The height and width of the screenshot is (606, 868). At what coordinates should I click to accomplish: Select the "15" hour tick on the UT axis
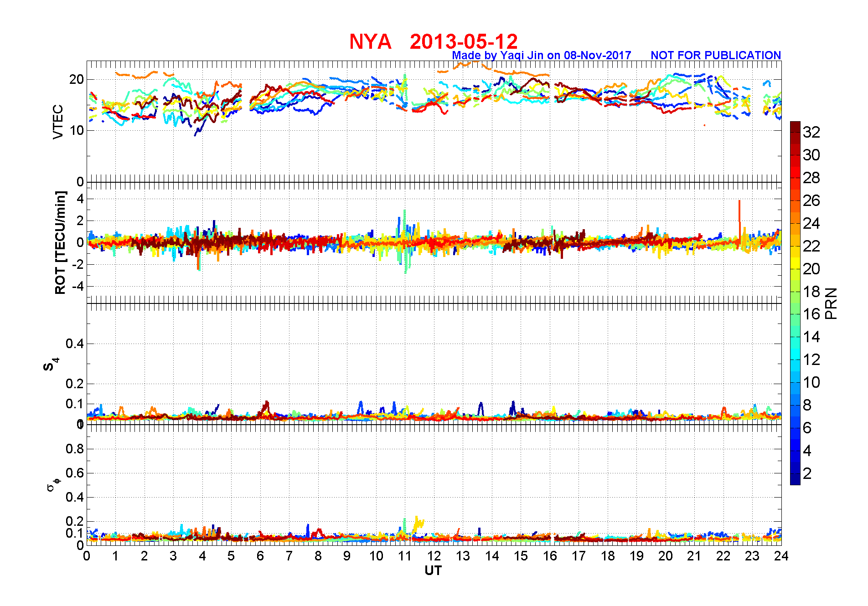pyautogui.click(x=521, y=556)
